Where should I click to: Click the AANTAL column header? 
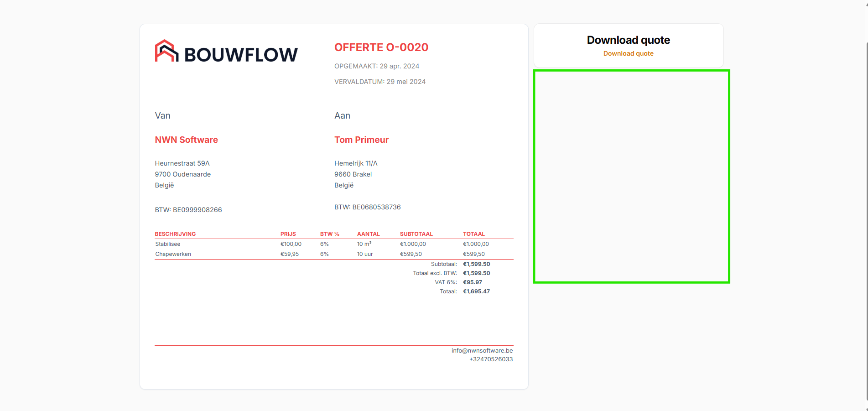368,234
